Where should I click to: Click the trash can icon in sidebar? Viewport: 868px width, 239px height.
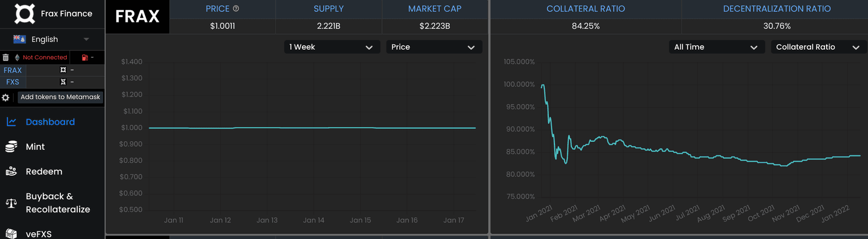(6, 58)
